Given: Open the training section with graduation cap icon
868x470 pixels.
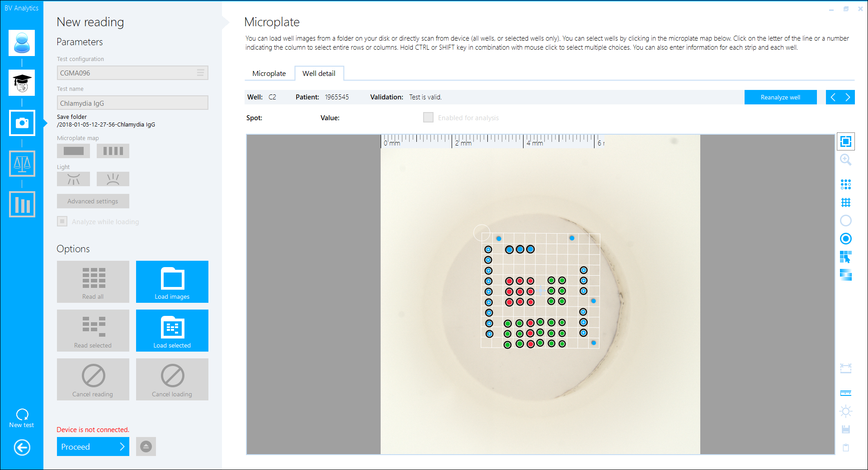Looking at the screenshot, I should click(x=22, y=83).
